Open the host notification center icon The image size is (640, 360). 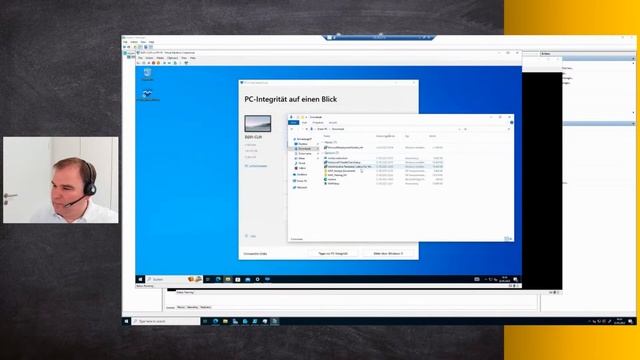(631, 322)
